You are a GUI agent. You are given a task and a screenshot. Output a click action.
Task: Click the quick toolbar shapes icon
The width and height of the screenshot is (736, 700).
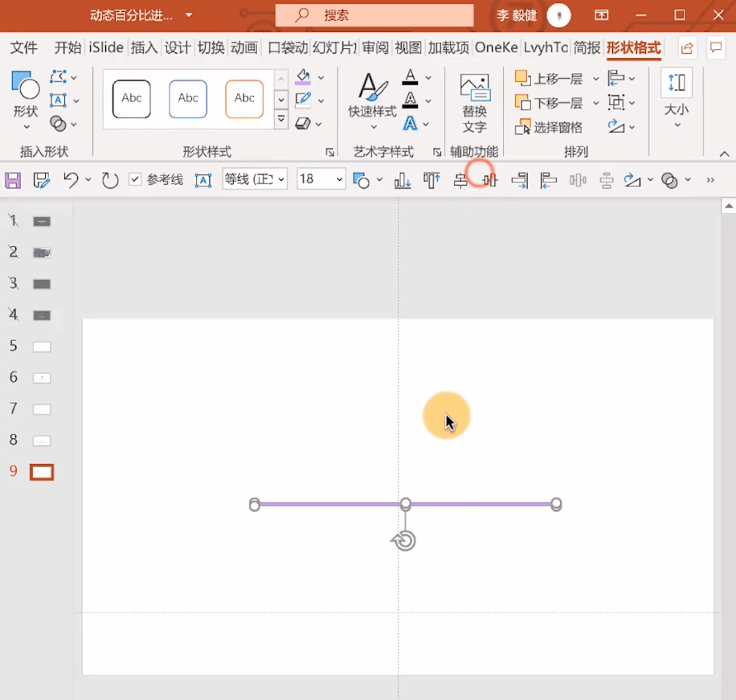coord(361,180)
